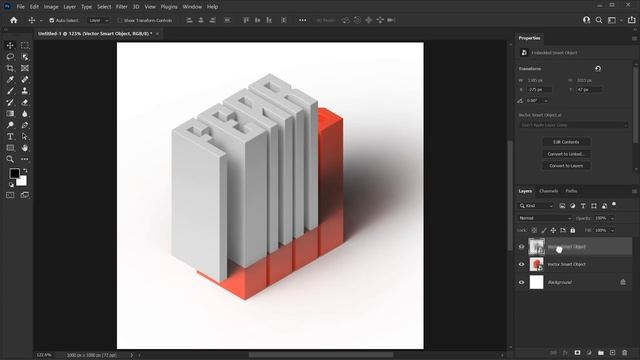Select the Spot Healing Brush tool
640x360 pixels.
click(25, 80)
